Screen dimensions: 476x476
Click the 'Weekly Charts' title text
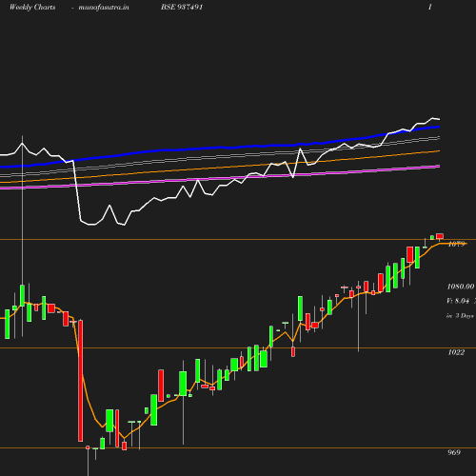(32, 7)
